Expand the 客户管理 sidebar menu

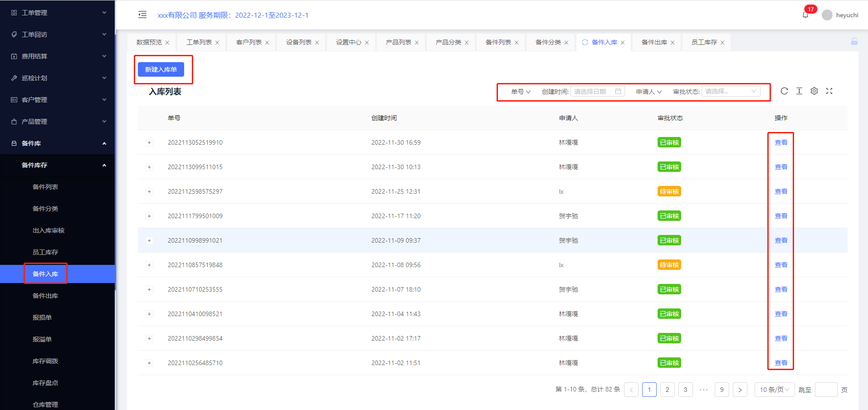click(x=58, y=100)
